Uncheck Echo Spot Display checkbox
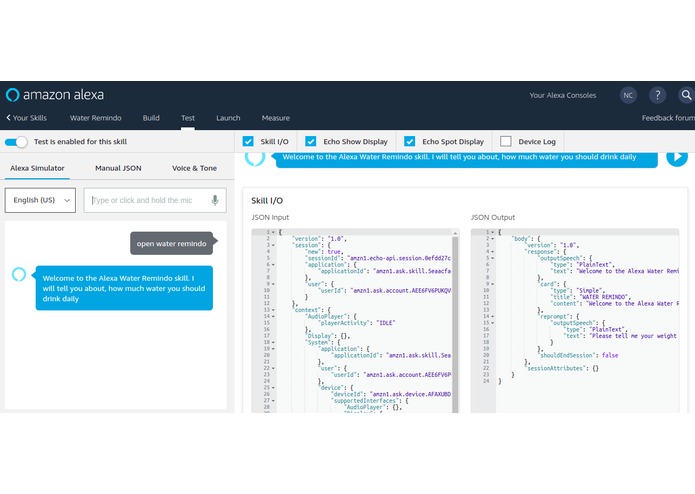The height and width of the screenshot is (494, 695). point(410,141)
